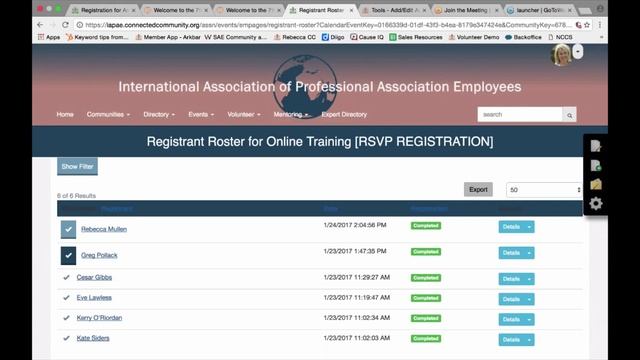This screenshot has width=640, height=360.
Task: Click the browser back arrow
Action: point(40,25)
